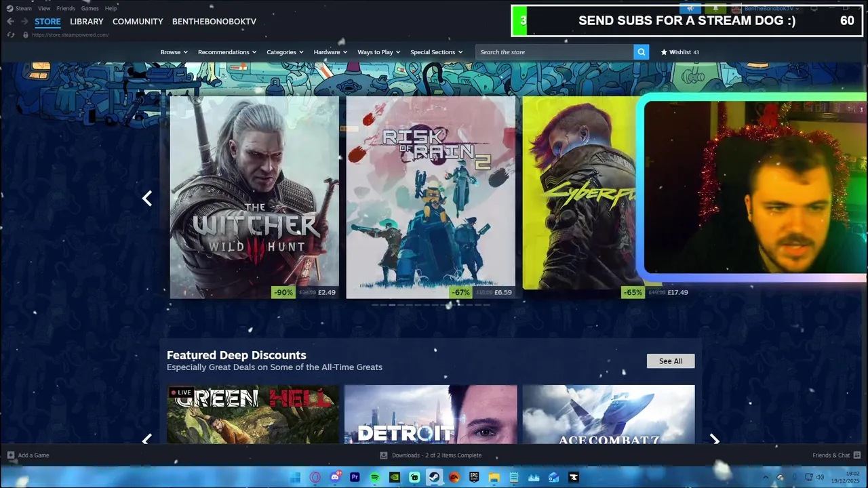Image resolution: width=868 pixels, height=488 pixels.
Task: Expand the Browse dropdown
Action: [x=174, y=52]
